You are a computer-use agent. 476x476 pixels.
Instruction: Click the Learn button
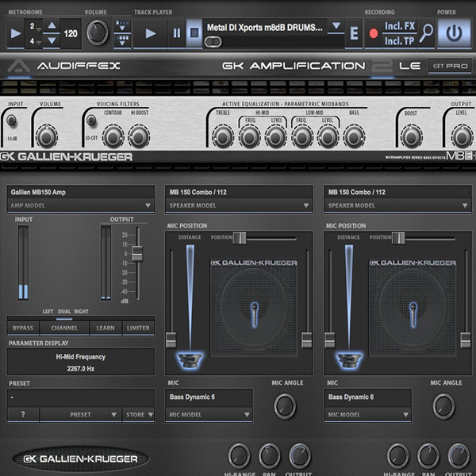pyautogui.click(x=105, y=328)
